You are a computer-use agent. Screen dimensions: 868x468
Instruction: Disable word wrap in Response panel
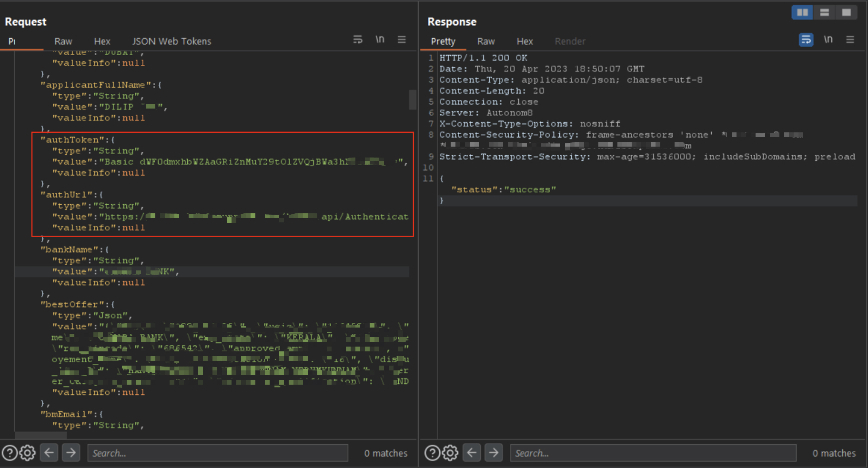point(806,40)
